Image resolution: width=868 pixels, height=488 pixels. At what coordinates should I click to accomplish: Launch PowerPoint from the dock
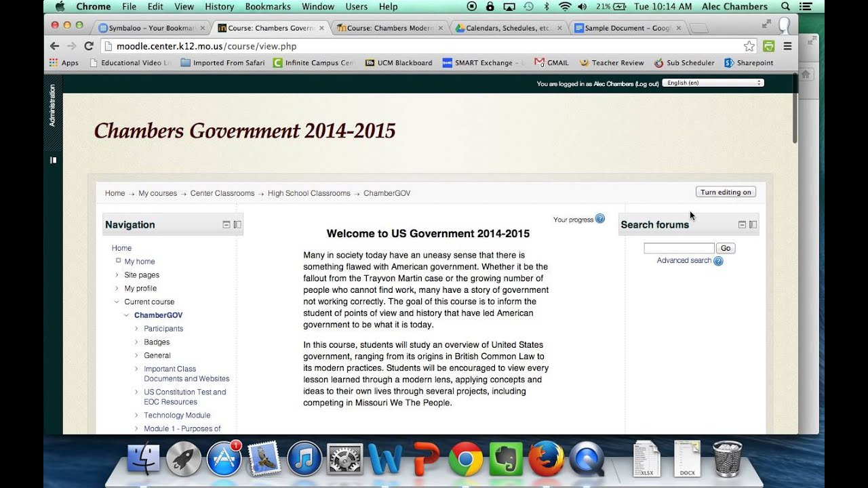point(425,459)
